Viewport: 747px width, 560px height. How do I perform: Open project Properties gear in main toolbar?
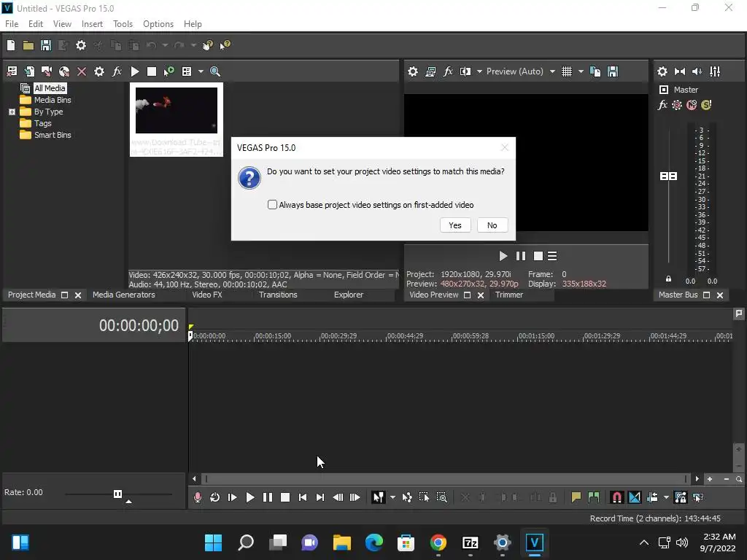point(81,45)
